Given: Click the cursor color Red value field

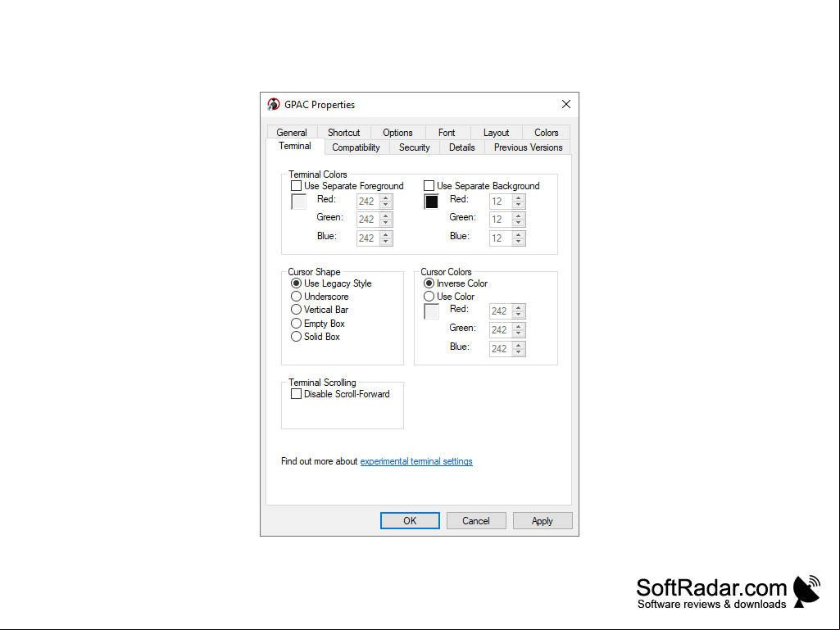Looking at the screenshot, I should coord(501,311).
